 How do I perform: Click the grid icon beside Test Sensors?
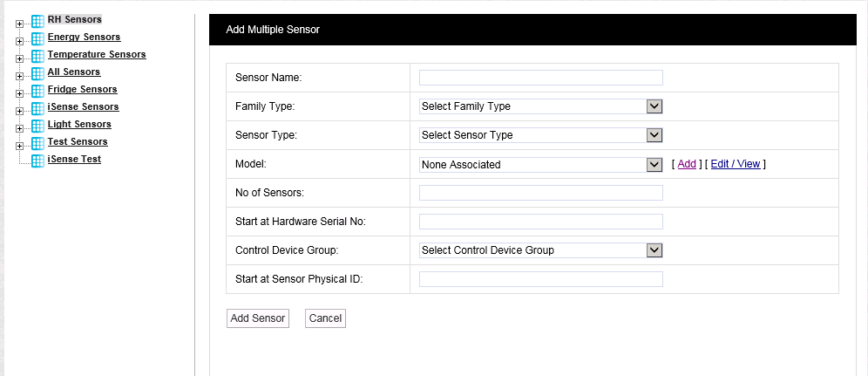point(37,144)
